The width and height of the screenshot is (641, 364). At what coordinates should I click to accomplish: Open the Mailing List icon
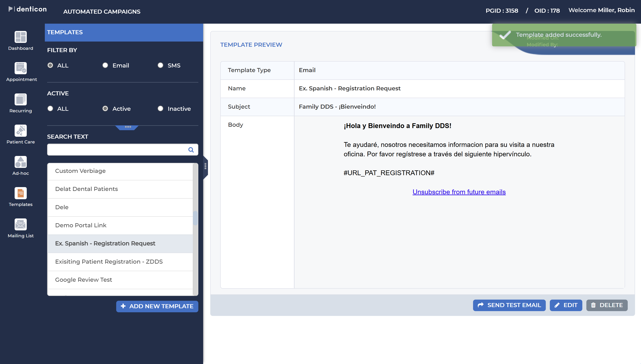[x=21, y=224]
